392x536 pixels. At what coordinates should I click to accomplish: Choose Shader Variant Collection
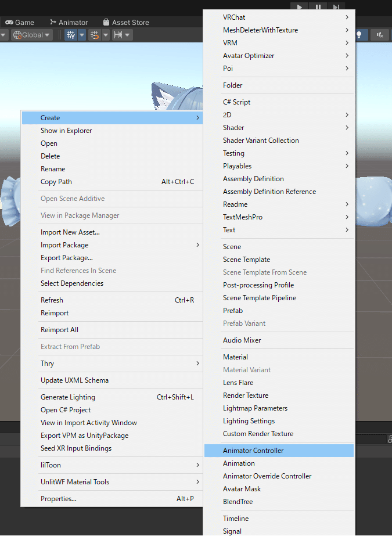[x=279, y=141]
